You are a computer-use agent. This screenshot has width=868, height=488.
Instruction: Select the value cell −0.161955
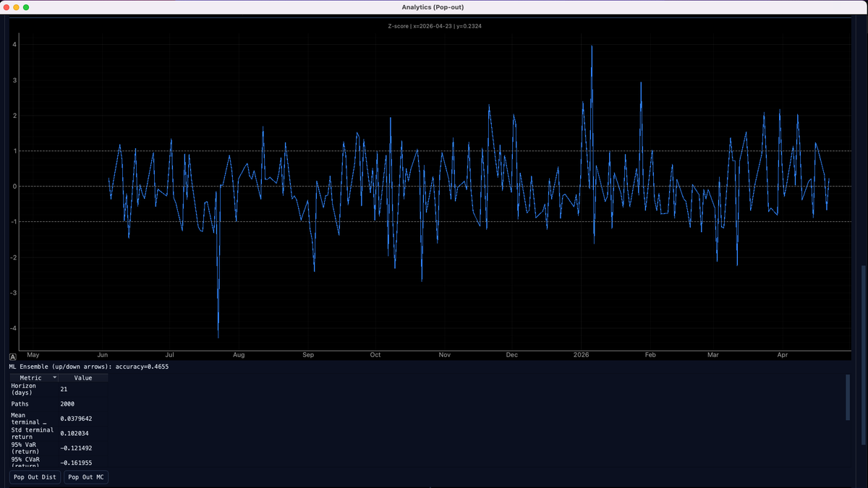point(83,461)
